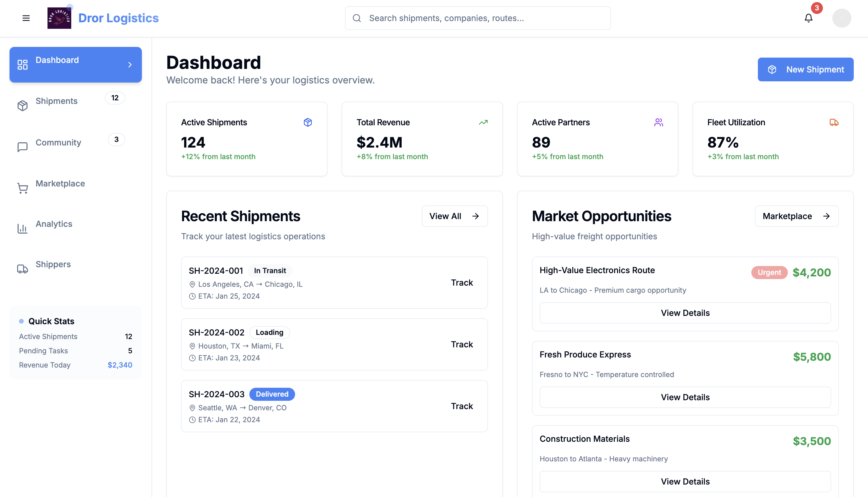Click the Analytics bar chart icon
This screenshot has width=868, height=497.
click(x=22, y=228)
